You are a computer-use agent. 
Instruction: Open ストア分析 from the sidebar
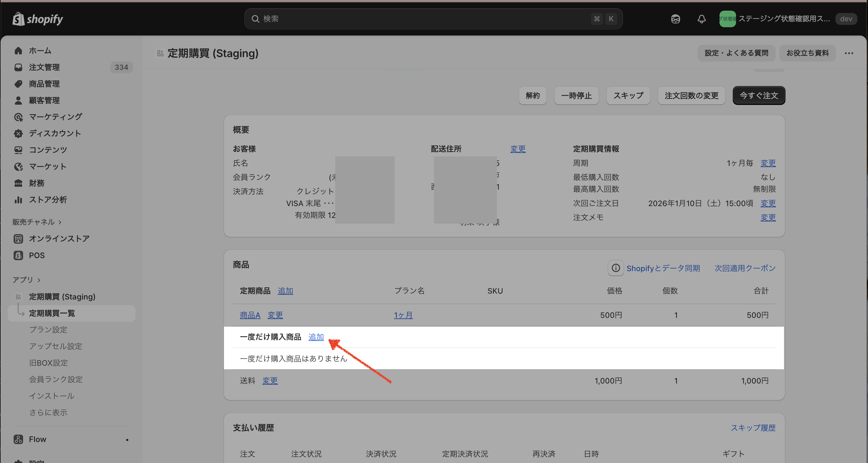click(x=48, y=200)
